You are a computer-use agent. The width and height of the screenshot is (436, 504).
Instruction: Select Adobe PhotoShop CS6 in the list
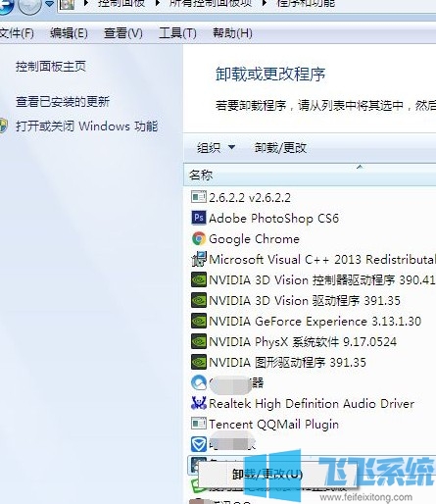click(x=273, y=218)
